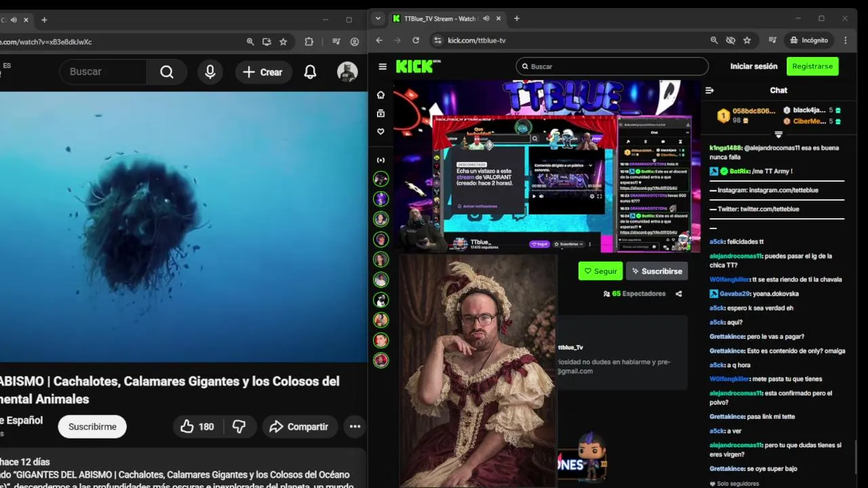Open the Kick sidebar heart following icon

click(x=381, y=131)
